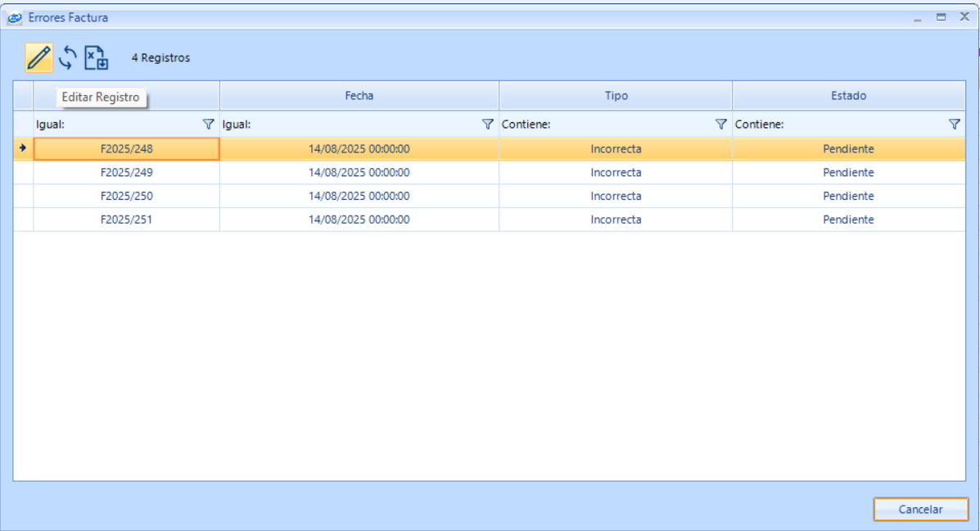Maximize the Errores Factura window
980x531 pixels.
tap(941, 17)
